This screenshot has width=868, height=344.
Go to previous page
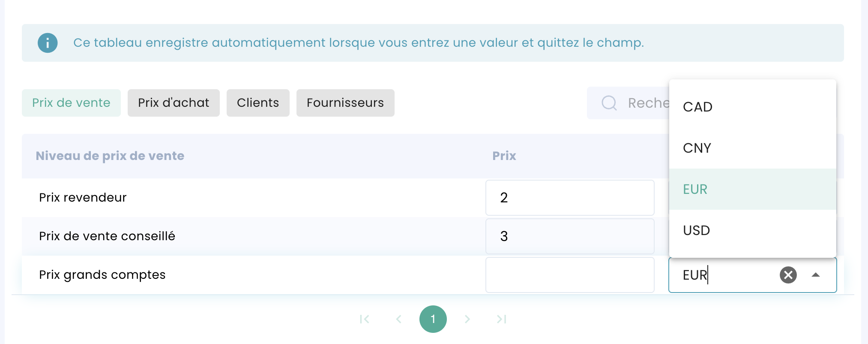pos(399,319)
